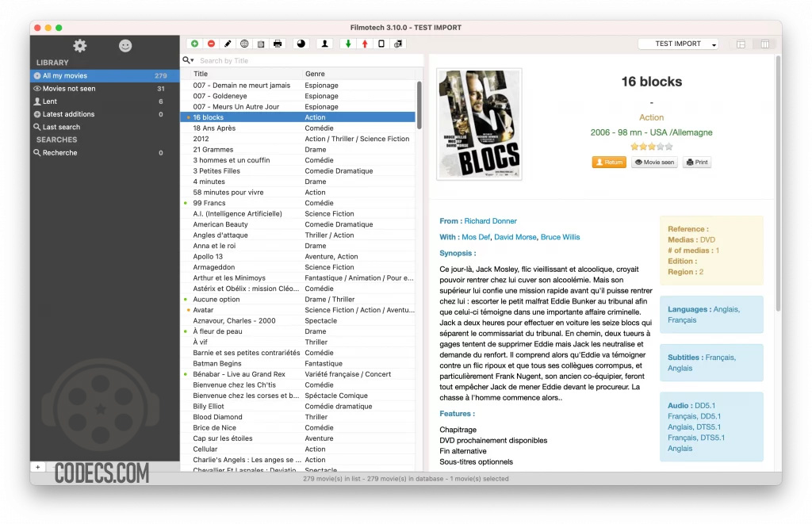The width and height of the screenshot is (812, 524).
Task: Select All my movies in the library
Action: (105, 75)
